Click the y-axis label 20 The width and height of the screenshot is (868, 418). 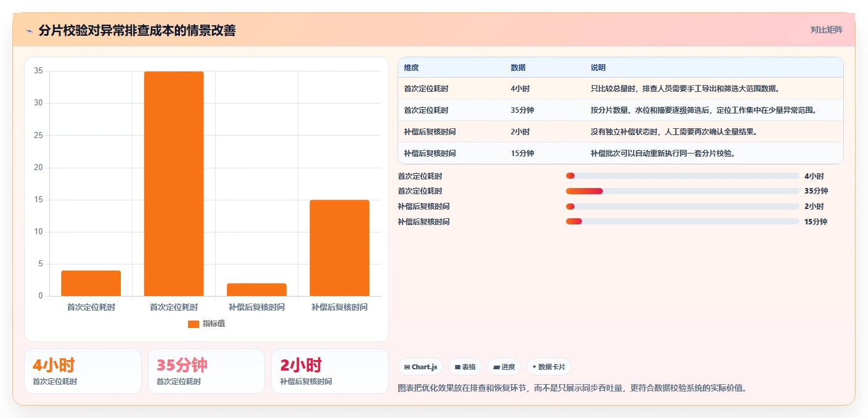point(38,168)
